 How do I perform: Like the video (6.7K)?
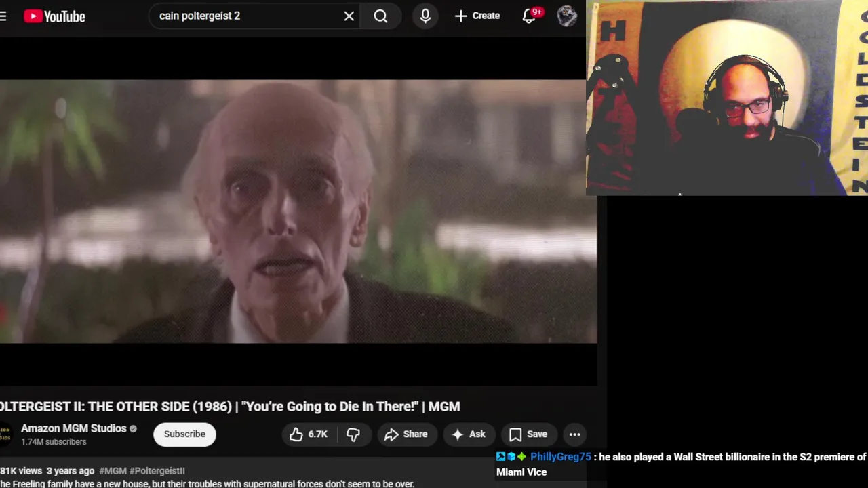[x=309, y=434]
